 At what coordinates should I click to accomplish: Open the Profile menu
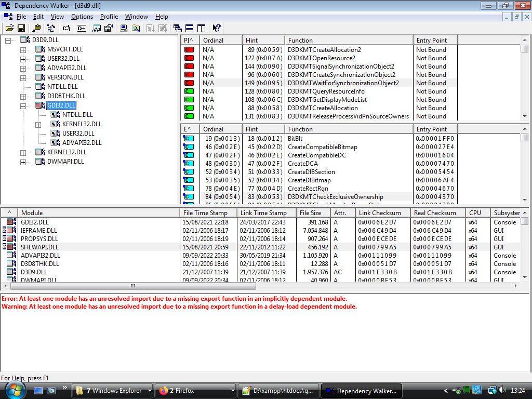109,17
